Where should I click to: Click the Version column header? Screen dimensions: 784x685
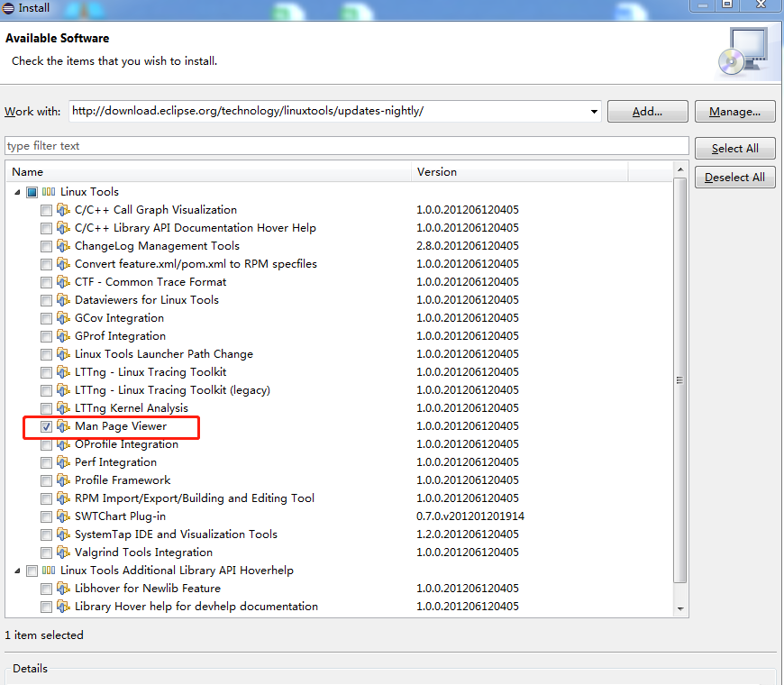tap(519, 172)
